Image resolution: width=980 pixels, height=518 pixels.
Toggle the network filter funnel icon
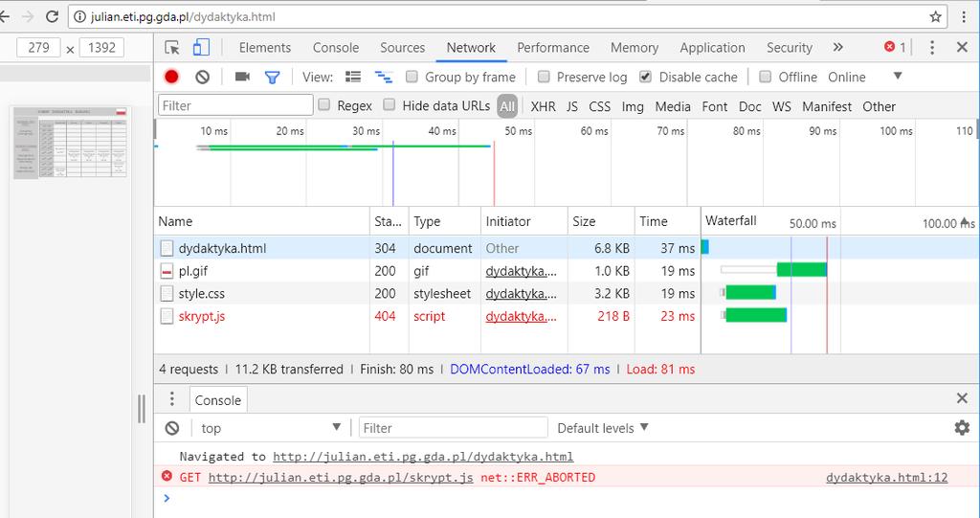[x=273, y=77]
